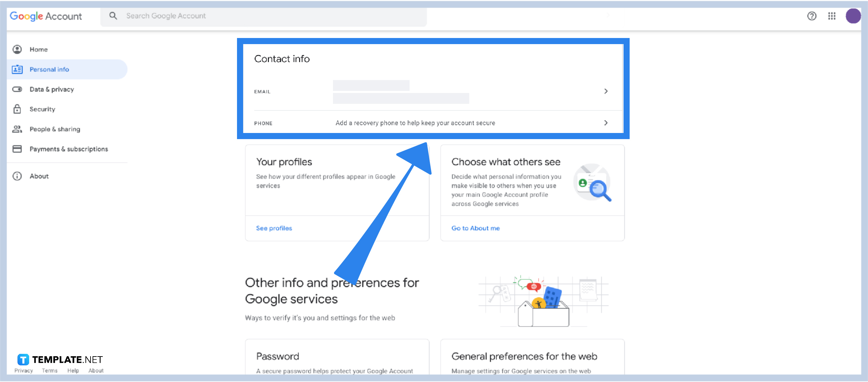868x382 pixels.
Task: Click the People & sharing icon
Action: click(17, 129)
